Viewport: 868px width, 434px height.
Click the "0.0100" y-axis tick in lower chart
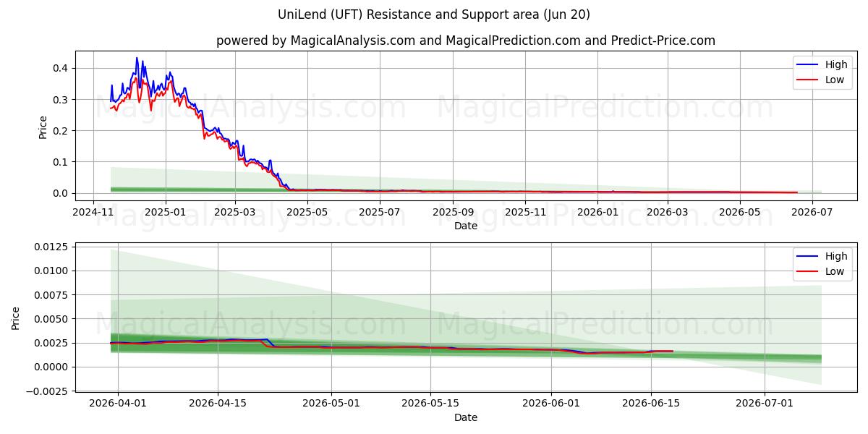(x=51, y=271)
